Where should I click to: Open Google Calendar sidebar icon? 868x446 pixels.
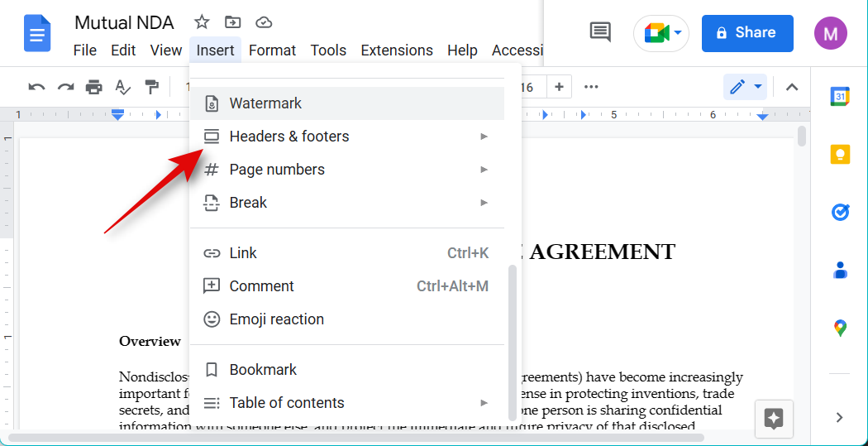[x=840, y=97]
